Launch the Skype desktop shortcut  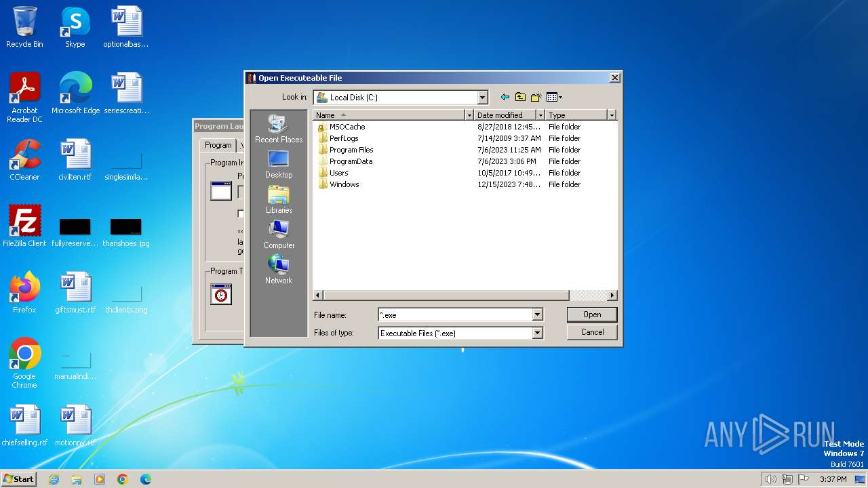tap(75, 28)
